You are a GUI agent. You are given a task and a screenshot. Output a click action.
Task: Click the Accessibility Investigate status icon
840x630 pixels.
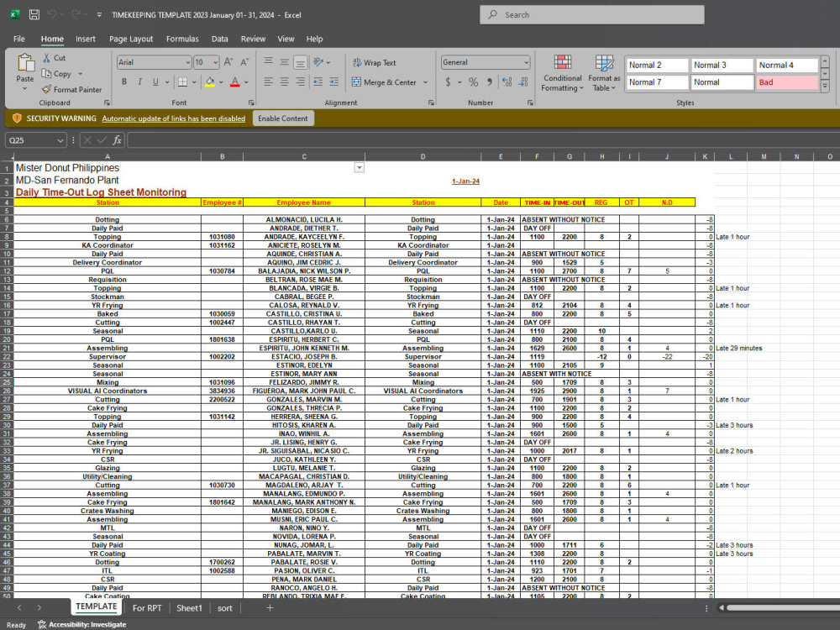pos(42,625)
